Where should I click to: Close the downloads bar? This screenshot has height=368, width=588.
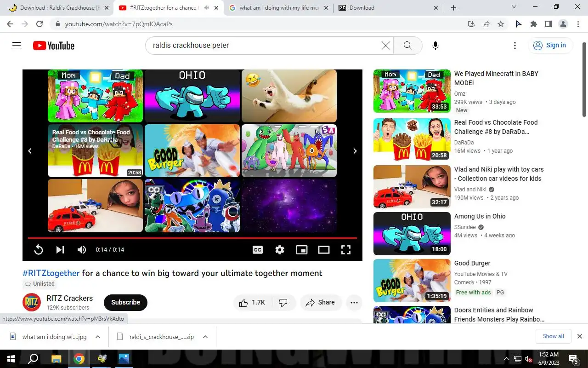[x=580, y=336]
